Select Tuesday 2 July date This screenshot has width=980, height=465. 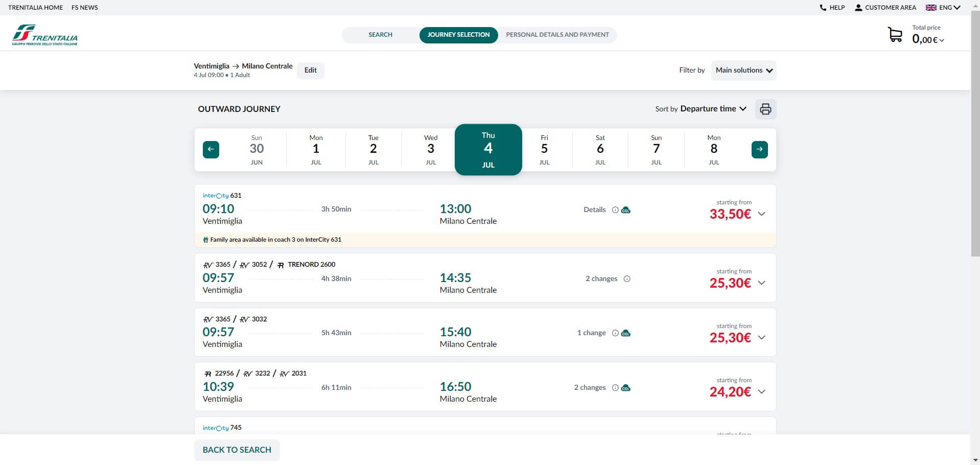(x=374, y=150)
